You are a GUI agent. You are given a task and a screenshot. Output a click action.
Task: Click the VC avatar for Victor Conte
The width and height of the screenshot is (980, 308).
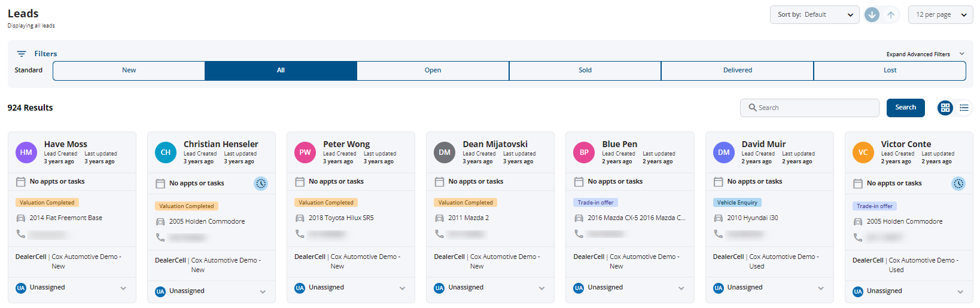coord(863,153)
